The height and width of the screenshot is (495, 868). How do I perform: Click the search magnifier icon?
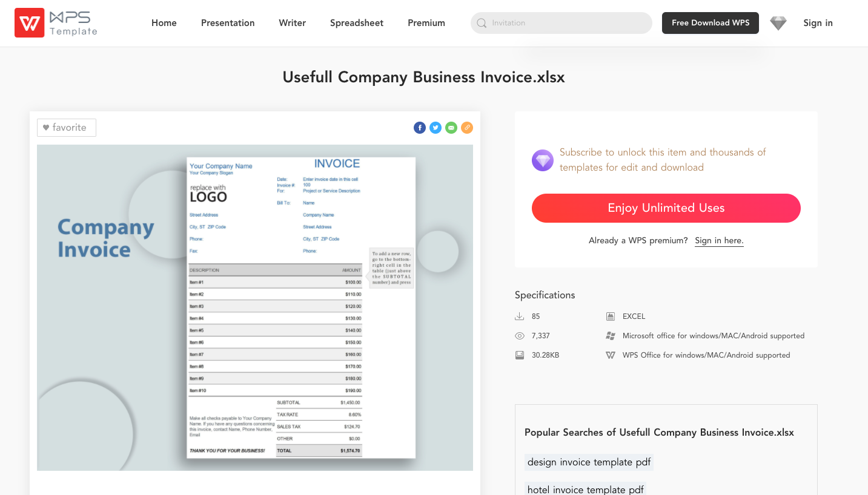[x=481, y=23]
